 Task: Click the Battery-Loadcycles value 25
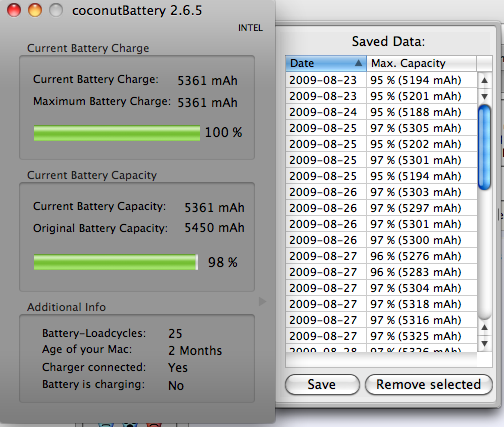(175, 334)
